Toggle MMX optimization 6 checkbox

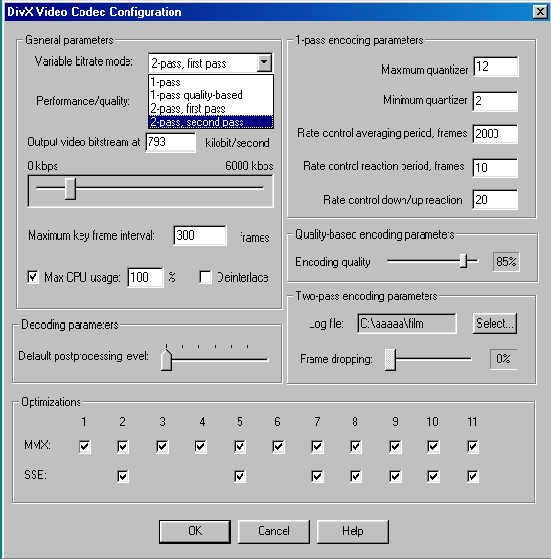(x=278, y=446)
